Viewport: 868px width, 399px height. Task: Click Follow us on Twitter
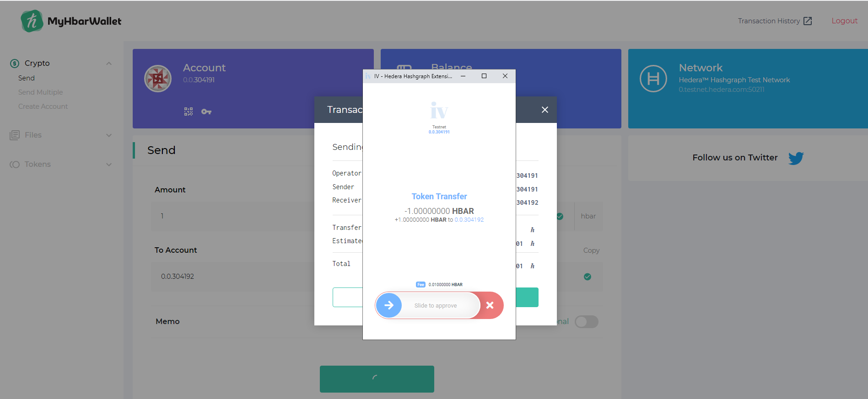coord(735,158)
